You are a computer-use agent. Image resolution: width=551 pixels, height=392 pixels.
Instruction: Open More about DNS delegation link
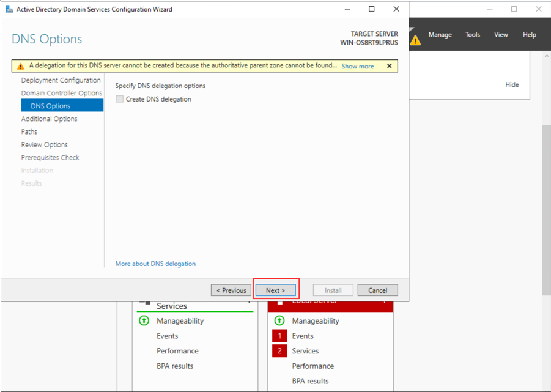point(155,264)
